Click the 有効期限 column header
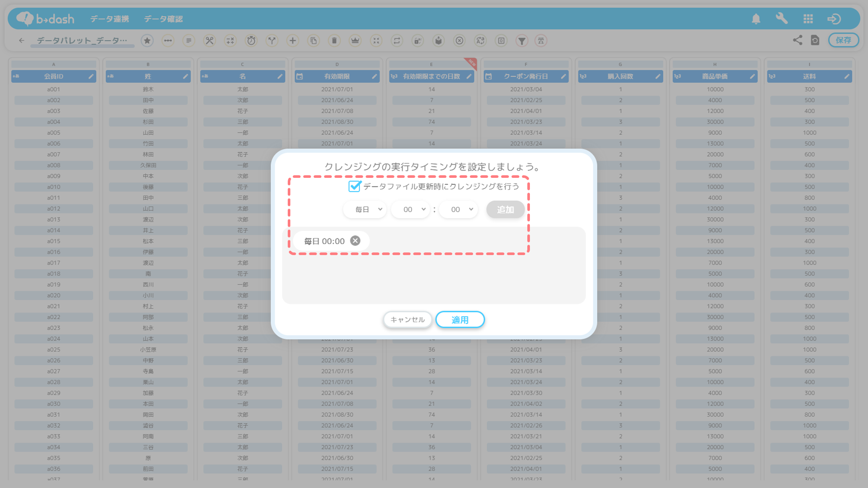The height and width of the screenshot is (488, 868). click(337, 76)
